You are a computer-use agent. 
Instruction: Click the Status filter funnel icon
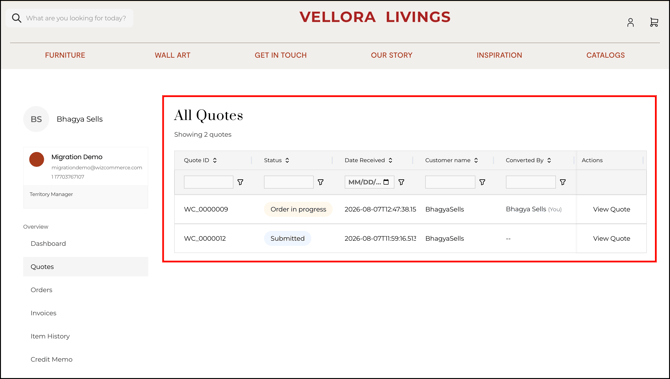pos(320,182)
